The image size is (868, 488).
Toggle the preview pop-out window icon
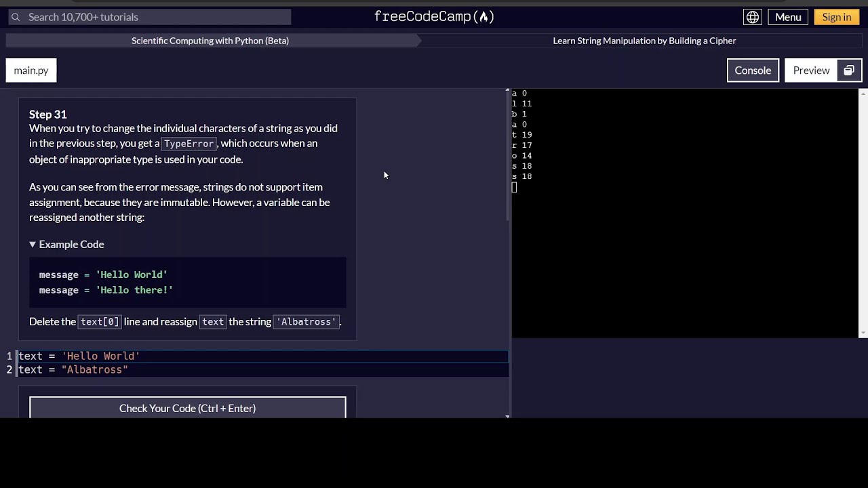(849, 70)
